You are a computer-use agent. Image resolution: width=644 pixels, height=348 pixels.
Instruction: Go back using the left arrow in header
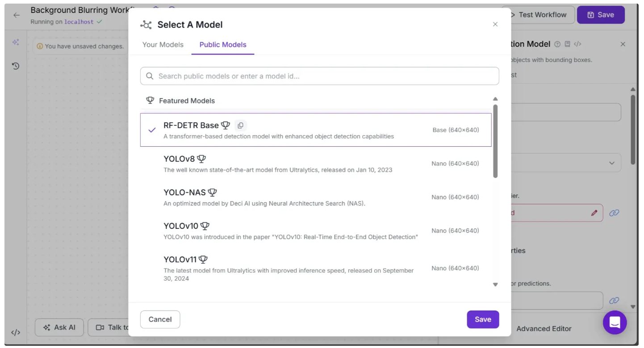[x=17, y=15]
